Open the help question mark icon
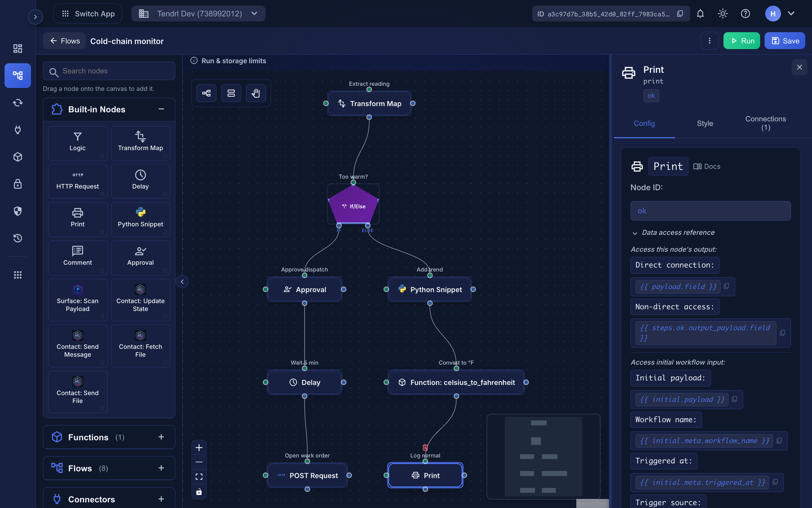 [x=745, y=14]
